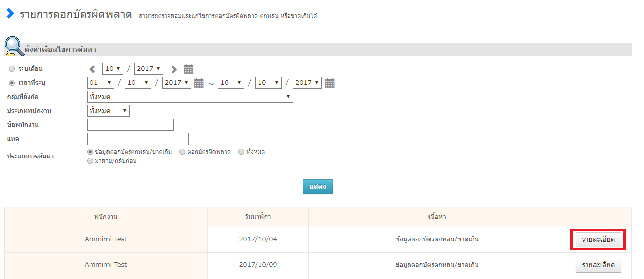The height and width of the screenshot is (279, 644).
Task: Open end day dropdown showing 16
Action: [231, 83]
